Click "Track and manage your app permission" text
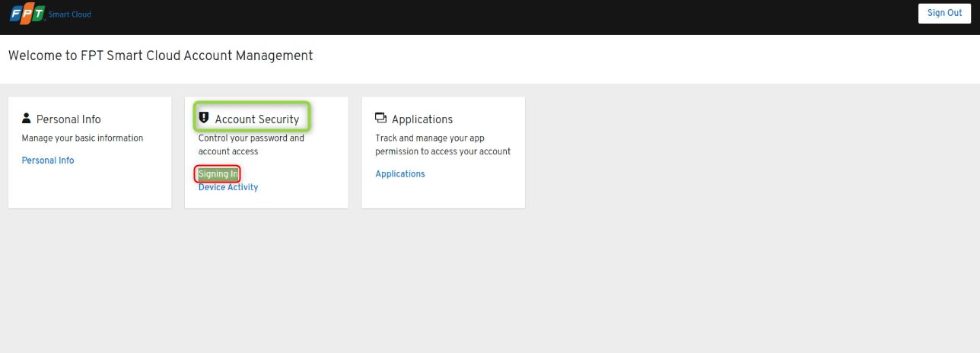 click(x=443, y=145)
